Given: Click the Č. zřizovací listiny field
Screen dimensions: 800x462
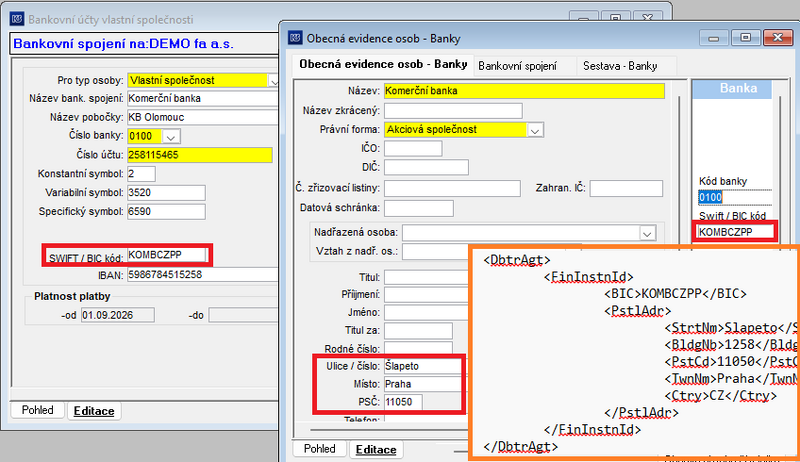Looking at the screenshot, I should [x=452, y=188].
